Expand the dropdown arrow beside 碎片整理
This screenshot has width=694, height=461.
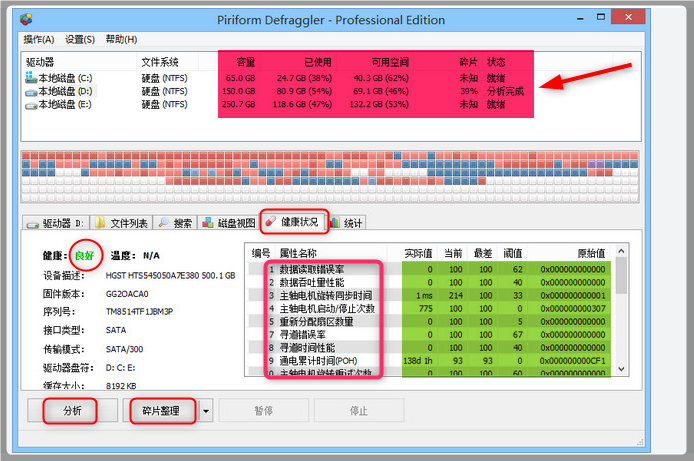[x=205, y=411]
